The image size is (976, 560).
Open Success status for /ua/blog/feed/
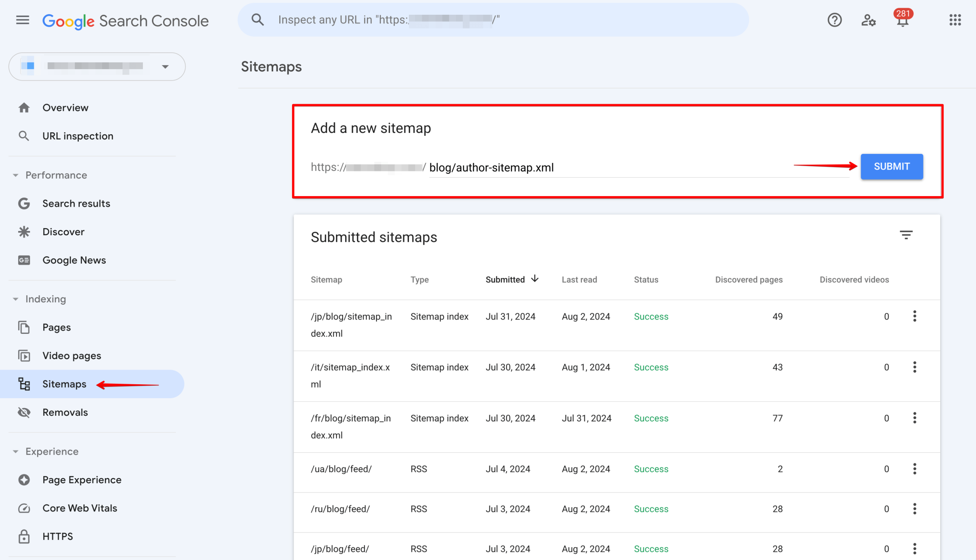[x=651, y=469]
